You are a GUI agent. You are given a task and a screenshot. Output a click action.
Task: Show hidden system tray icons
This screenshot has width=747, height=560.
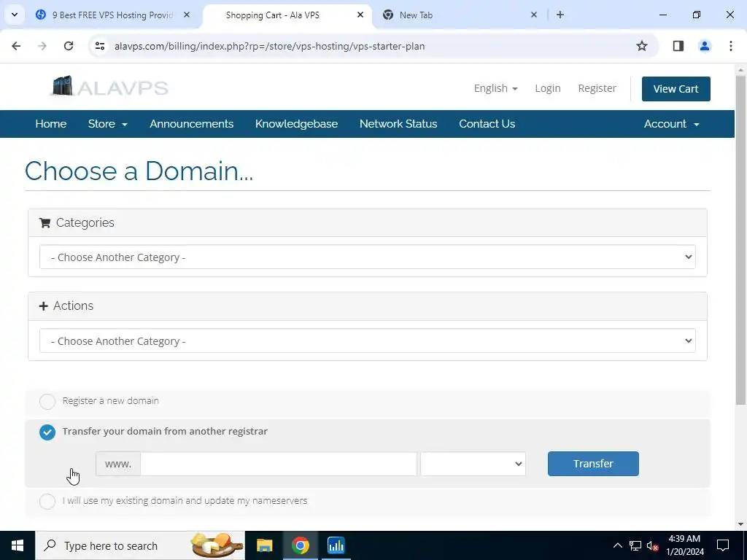coord(617,545)
